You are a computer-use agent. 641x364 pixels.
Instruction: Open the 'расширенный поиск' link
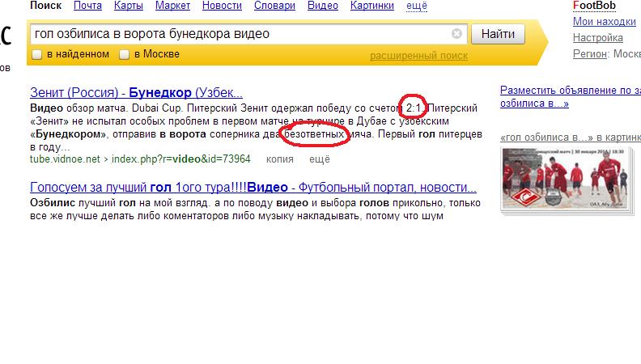418,56
